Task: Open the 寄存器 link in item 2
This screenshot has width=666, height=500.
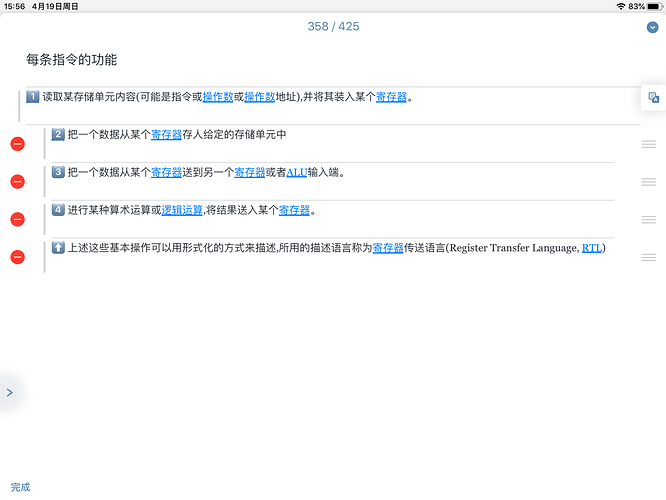Action: 166,134
